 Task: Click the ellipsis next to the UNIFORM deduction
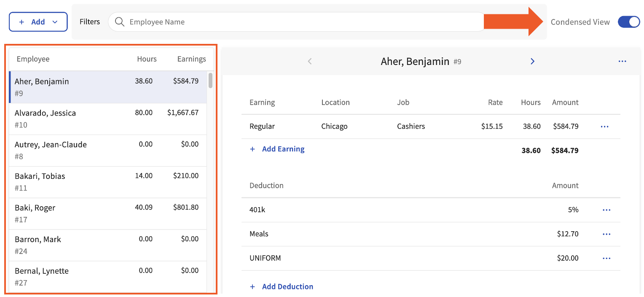606,258
